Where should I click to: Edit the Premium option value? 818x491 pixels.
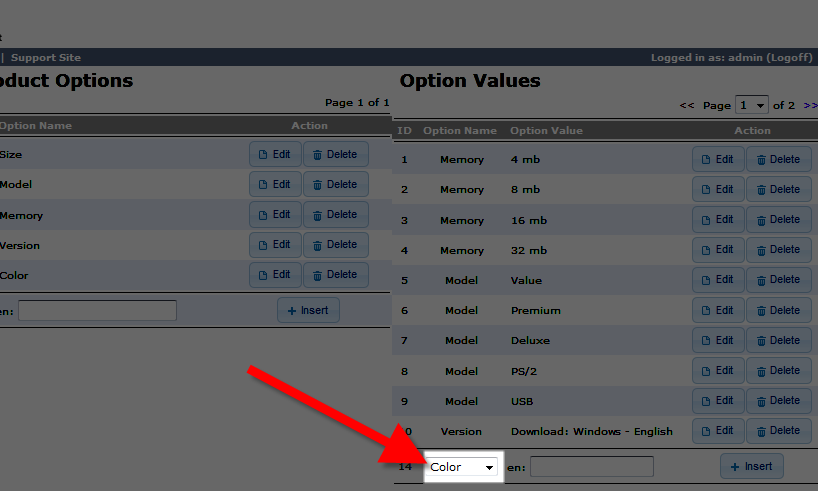pyautogui.click(x=717, y=311)
